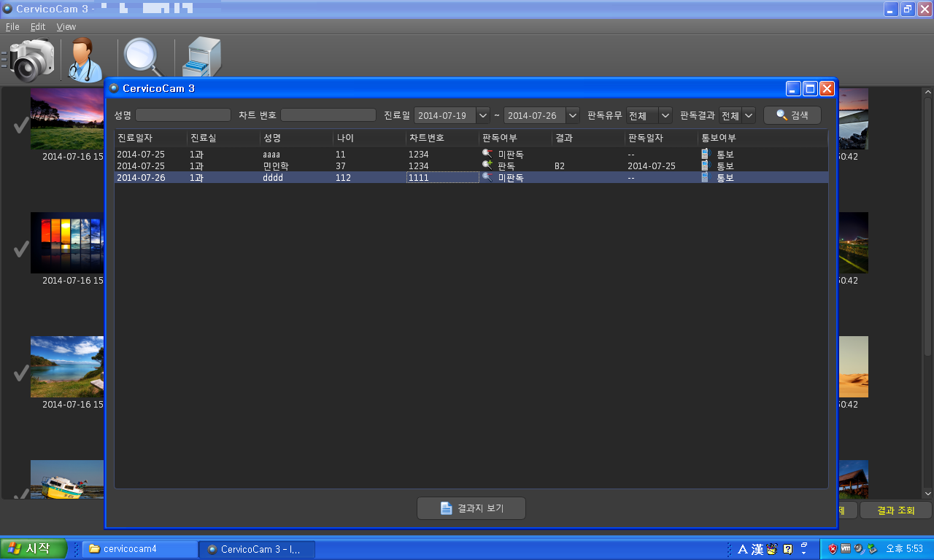
Task: Click the A input mode indicator
Action: 743,549
